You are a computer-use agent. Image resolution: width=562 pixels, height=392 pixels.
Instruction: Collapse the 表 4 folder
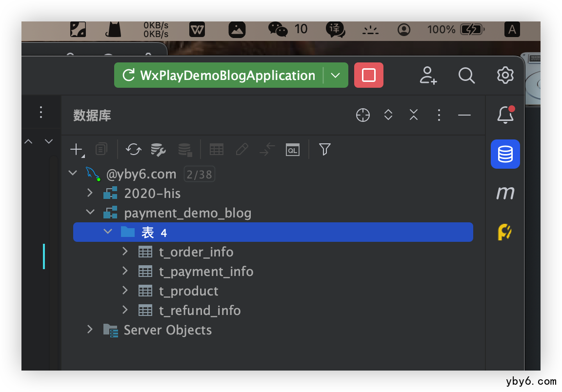(x=107, y=232)
